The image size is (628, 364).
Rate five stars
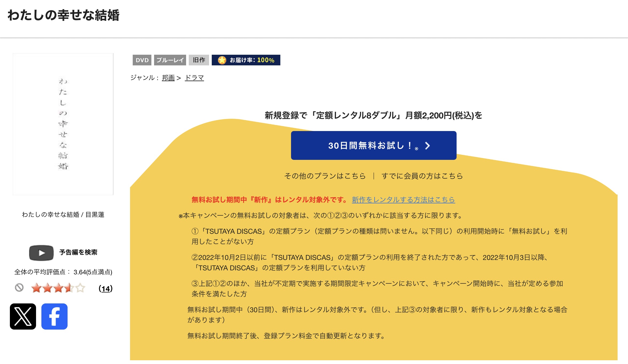point(80,288)
